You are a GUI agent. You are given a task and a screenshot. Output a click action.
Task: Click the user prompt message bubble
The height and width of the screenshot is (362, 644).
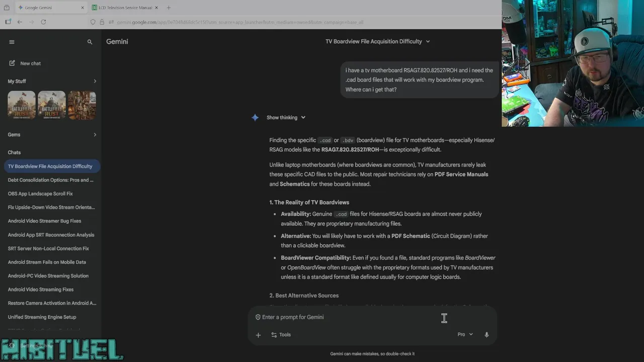[x=419, y=80]
